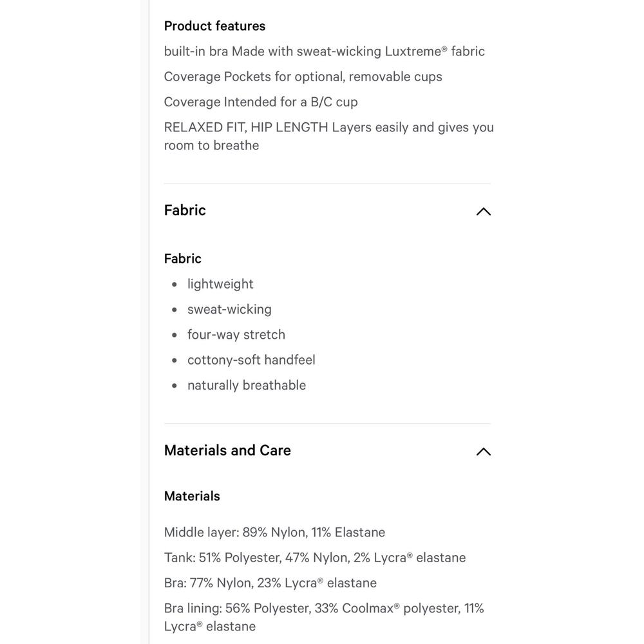Click the Relaxed Fit, Hip Length description
The width and height of the screenshot is (644, 644).
[x=328, y=136]
